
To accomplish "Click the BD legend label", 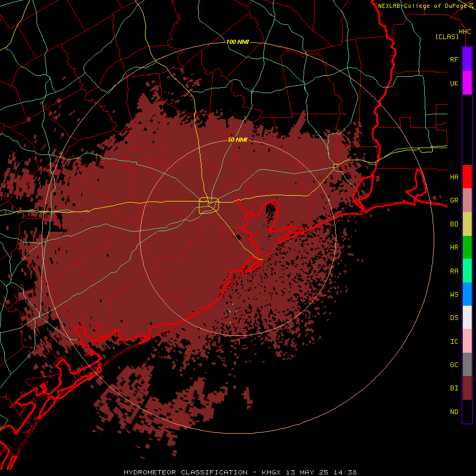I will (x=454, y=224).
